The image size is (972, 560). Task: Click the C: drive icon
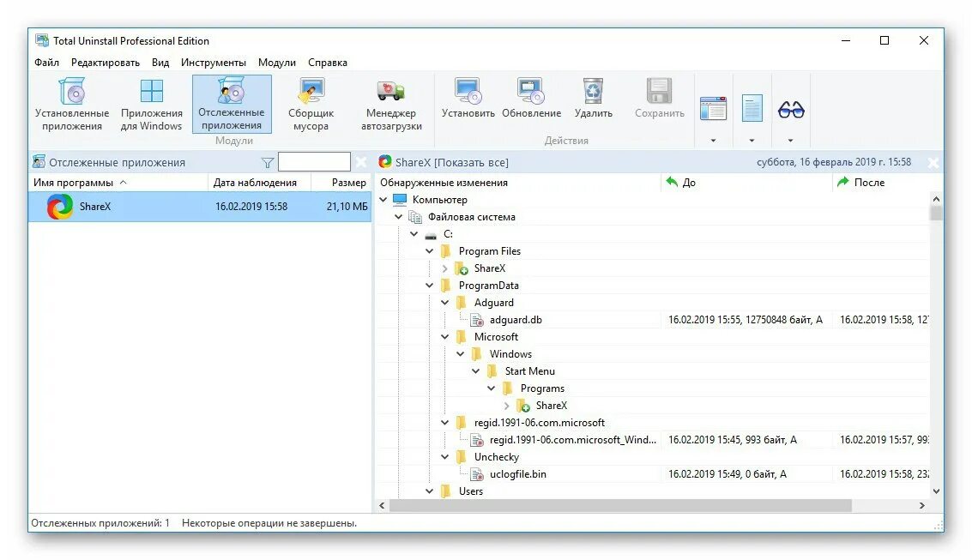point(431,235)
